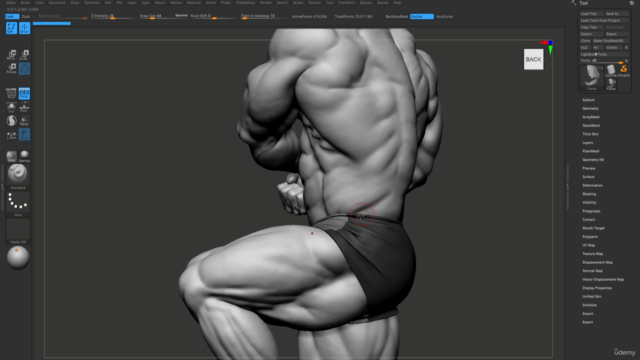
Task: Click the Load Tool button
Action: click(x=591, y=13)
